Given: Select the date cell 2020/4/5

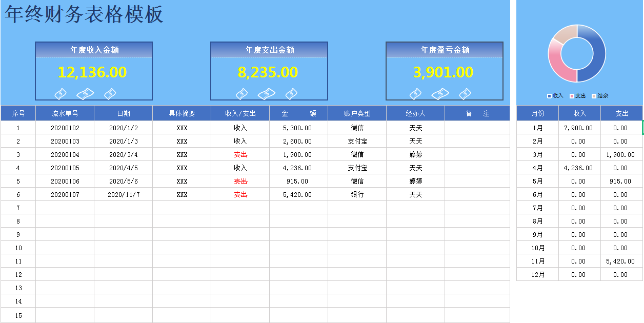Looking at the screenshot, I should click(124, 168).
